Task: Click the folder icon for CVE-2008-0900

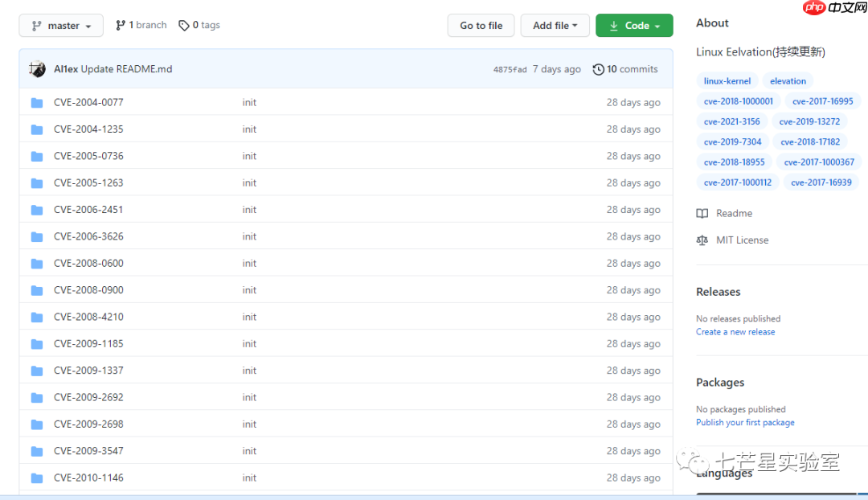Action: point(37,290)
